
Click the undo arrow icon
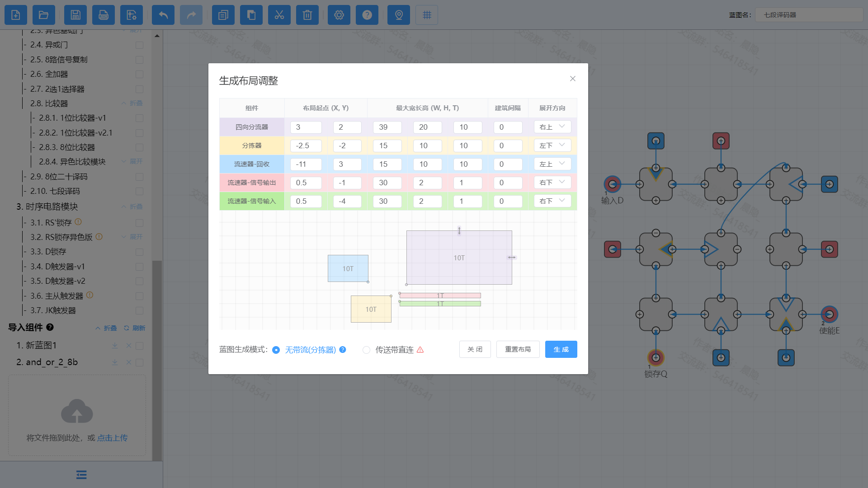pos(163,15)
